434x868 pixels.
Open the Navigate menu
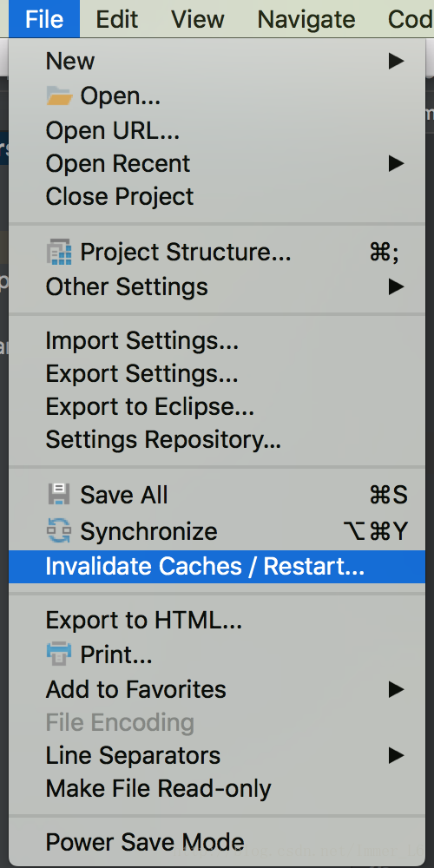coord(306,19)
